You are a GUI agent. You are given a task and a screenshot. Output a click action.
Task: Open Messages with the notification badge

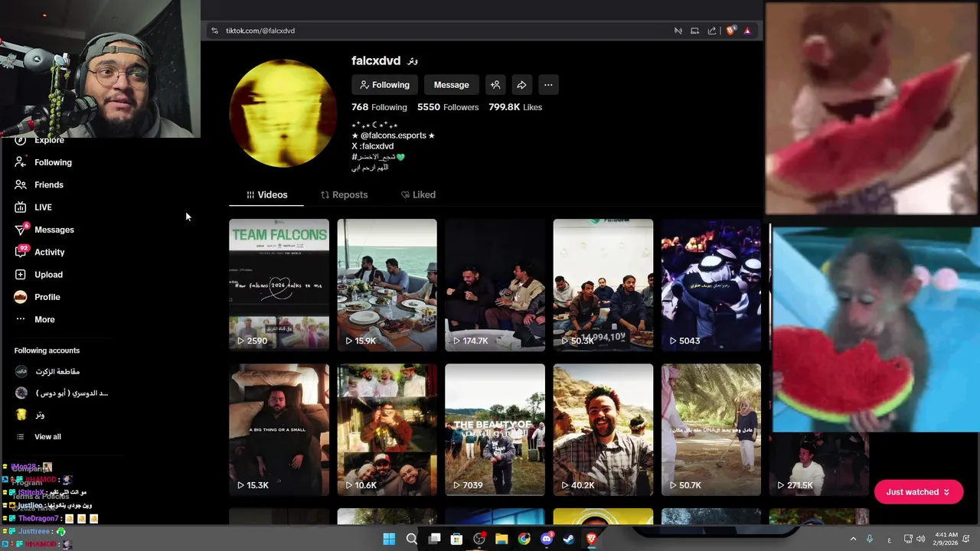(44, 230)
